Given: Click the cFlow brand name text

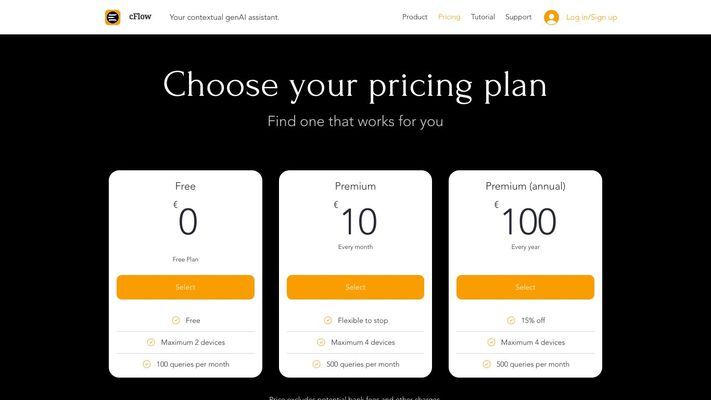Looking at the screenshot, I should click(x=140, y=16).
